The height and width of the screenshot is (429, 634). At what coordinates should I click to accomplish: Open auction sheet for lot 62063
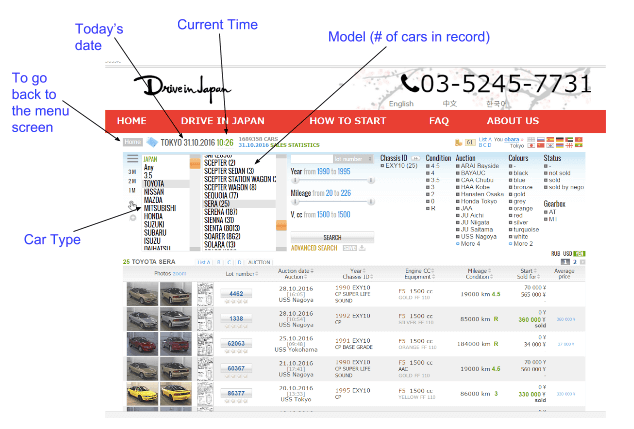coord(205,344)
